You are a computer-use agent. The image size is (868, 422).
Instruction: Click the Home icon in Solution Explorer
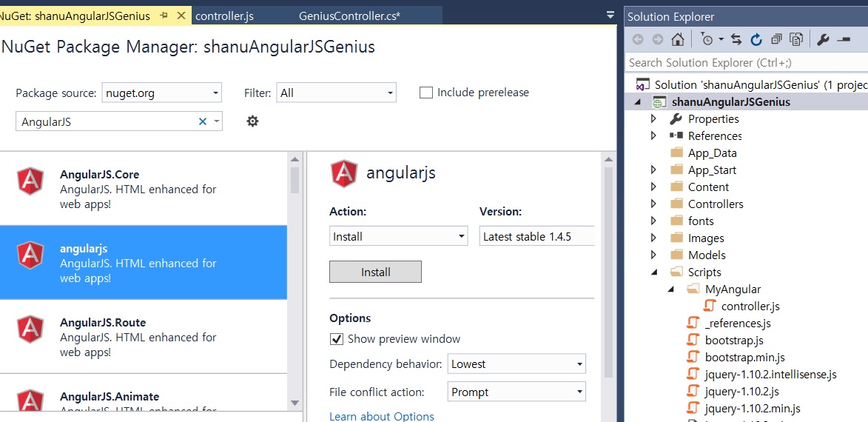coord(677,39)
